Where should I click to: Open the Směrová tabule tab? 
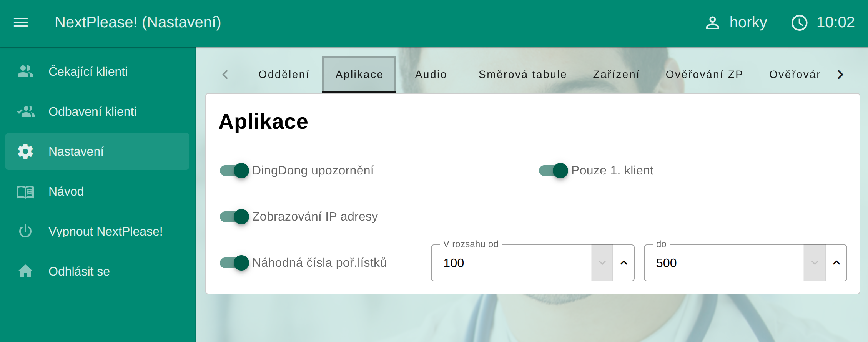(522, 75)
